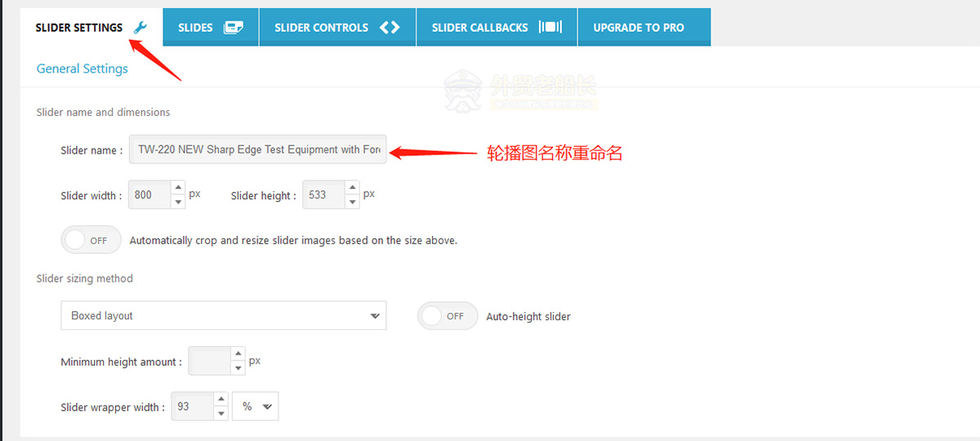Decrease slider height with down arrow

click(352, 202)
